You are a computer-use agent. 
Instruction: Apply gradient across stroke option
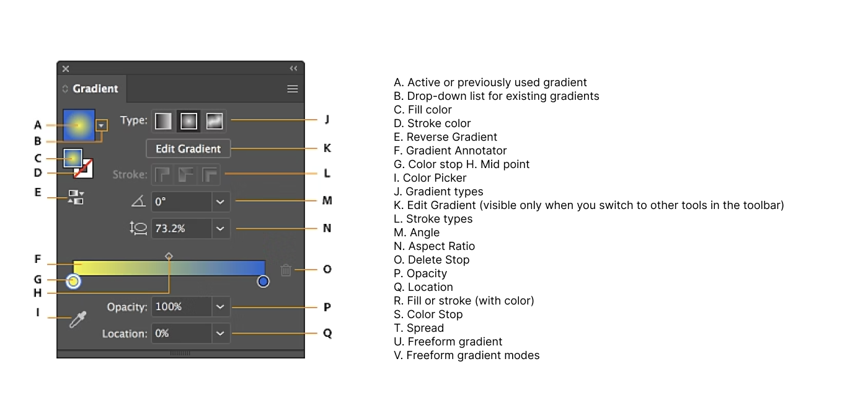211,175
